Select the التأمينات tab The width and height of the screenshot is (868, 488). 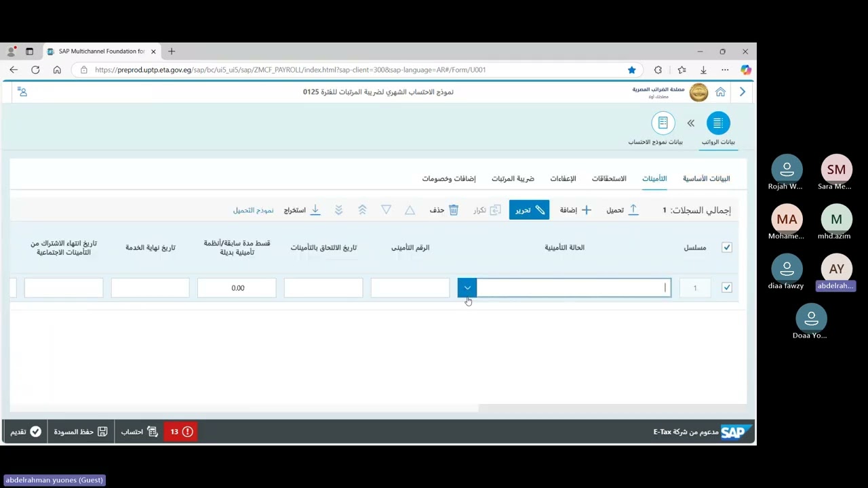[x=654, y=178]
